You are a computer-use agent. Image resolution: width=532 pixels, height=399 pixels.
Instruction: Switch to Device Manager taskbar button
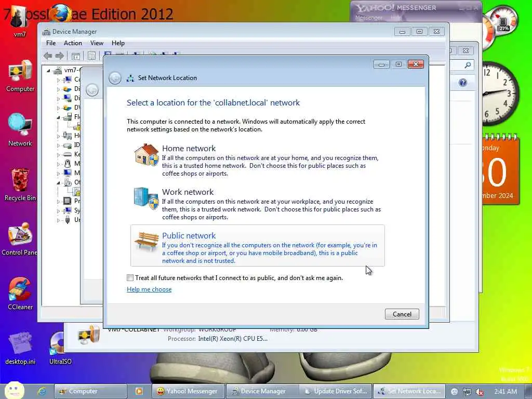point(262,391)
